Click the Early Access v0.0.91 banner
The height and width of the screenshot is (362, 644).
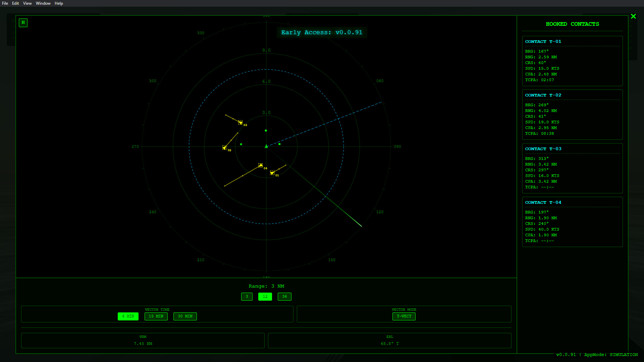[321, 33]
